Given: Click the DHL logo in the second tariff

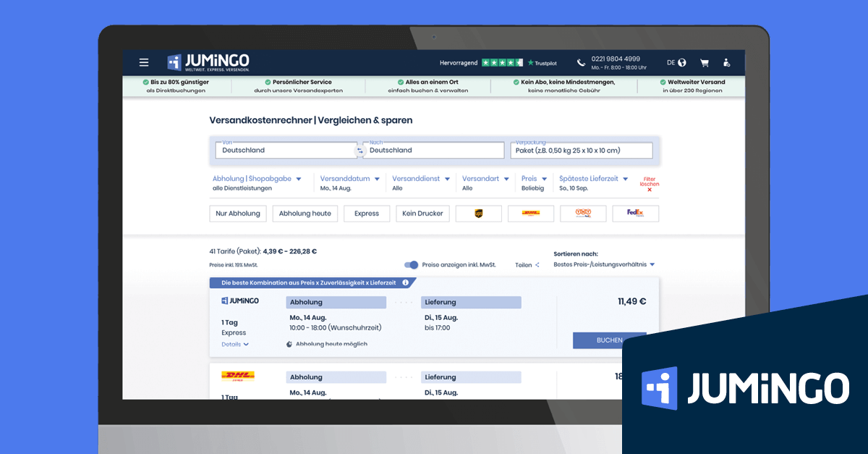Looking at the screenshot, I should pyautogui.click(x=238, y=376).
